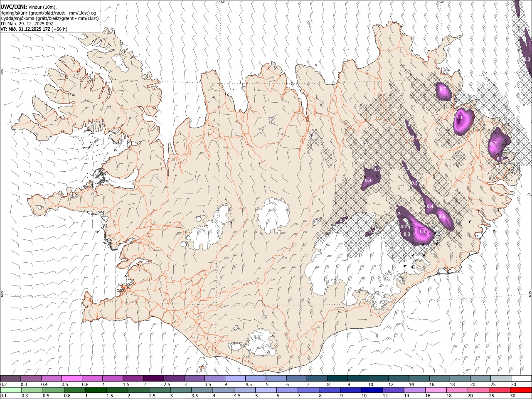Click the initial time line 'IT: Mán. 29. 12. 2025 09Z'
This screenshot has height=399, width=532.
click(x=27, y=24)
